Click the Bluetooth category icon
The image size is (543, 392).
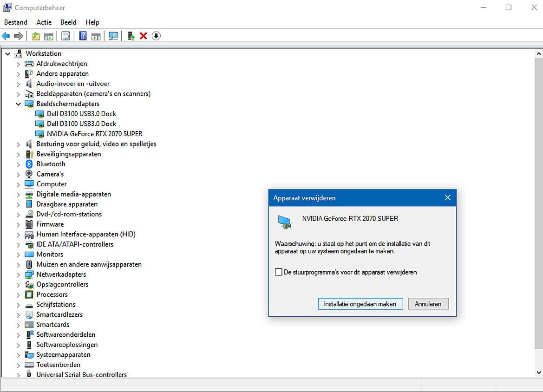tap(29, 164)
